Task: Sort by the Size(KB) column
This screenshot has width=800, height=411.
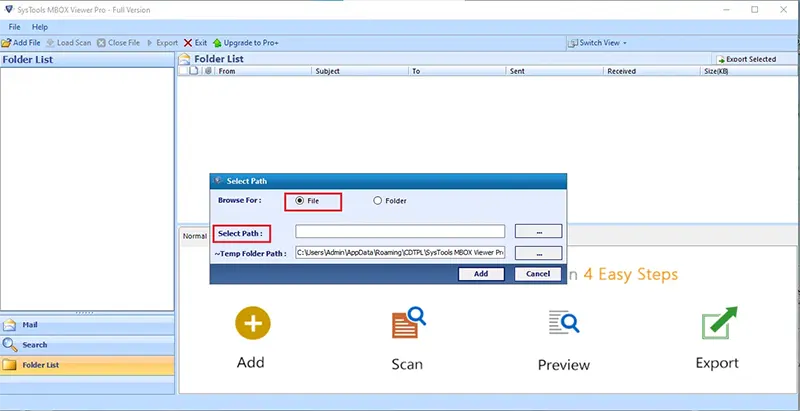Action: coord(748,71)
